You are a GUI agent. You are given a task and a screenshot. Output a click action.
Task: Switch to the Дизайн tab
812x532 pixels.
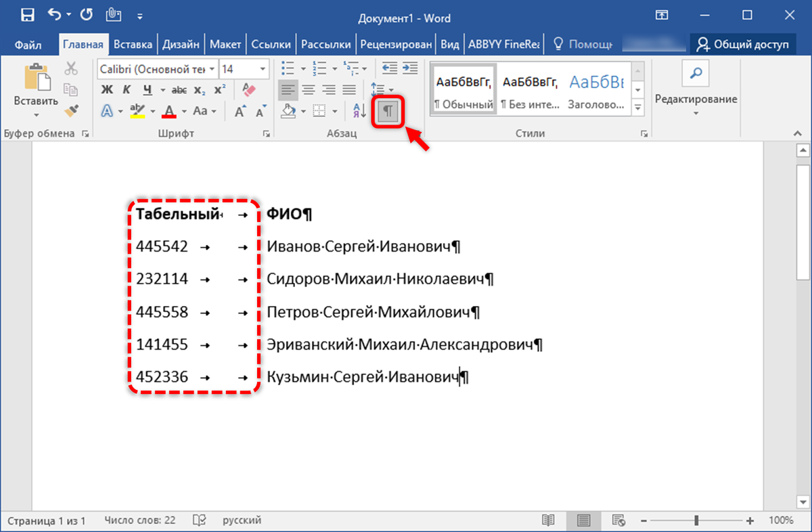pos(181,45)
